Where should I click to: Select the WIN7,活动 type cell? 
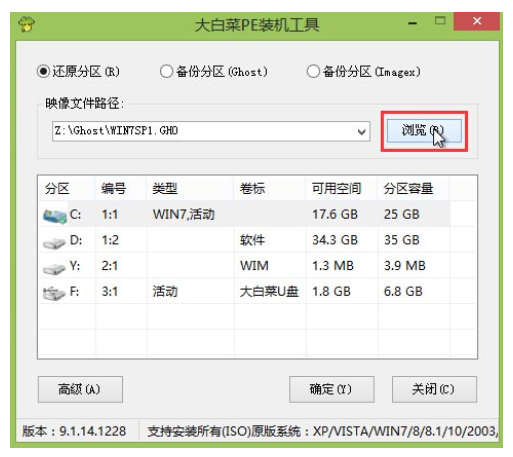(x=184, y=214)
